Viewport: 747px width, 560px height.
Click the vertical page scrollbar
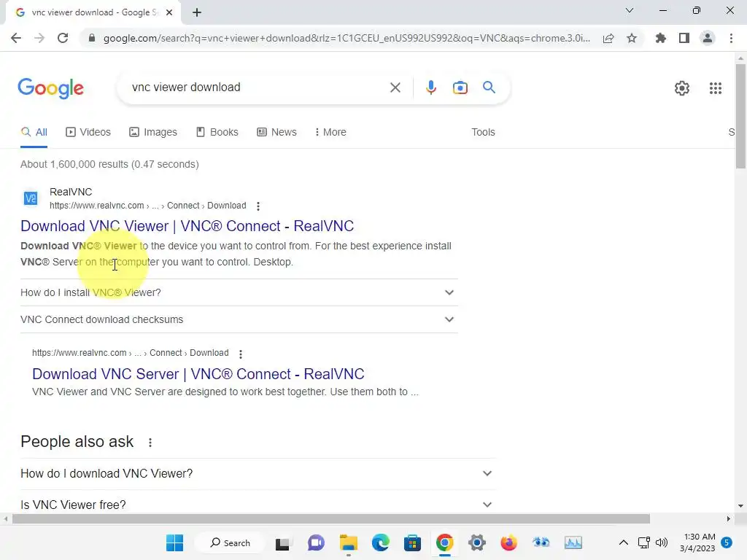coord(740,116)
